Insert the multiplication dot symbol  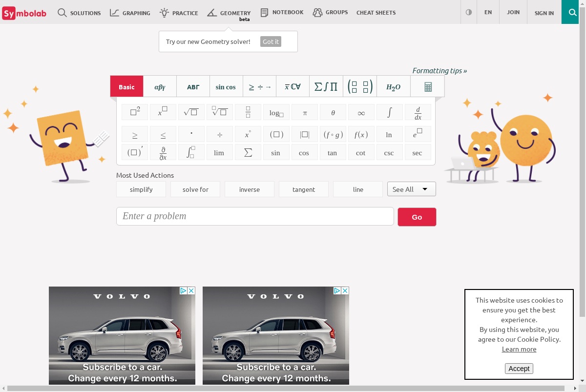tap(191, 135)
